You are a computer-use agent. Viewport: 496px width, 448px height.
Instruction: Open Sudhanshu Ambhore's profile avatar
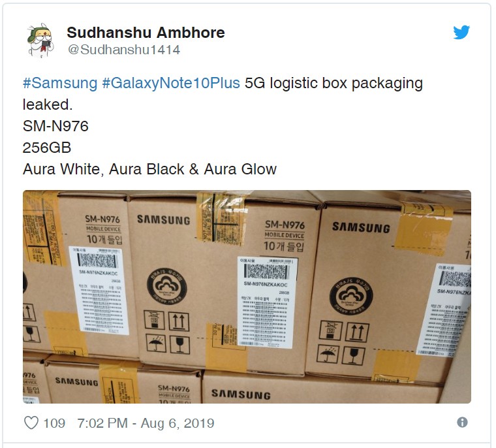pos(41,40)
